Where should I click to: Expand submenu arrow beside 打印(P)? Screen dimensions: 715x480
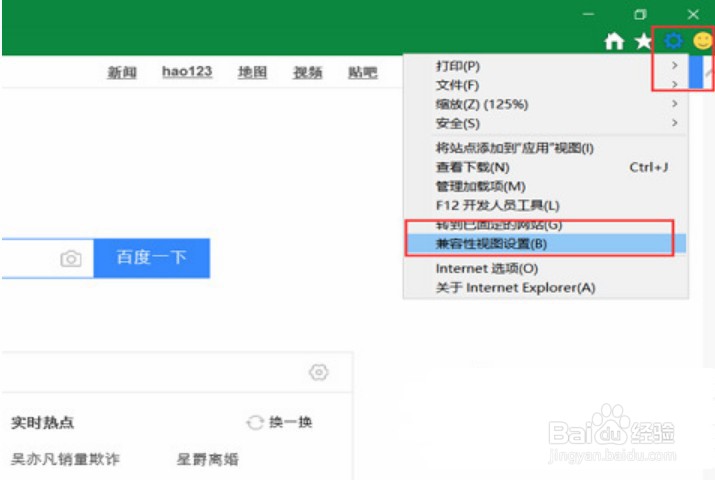pos(674,66)
